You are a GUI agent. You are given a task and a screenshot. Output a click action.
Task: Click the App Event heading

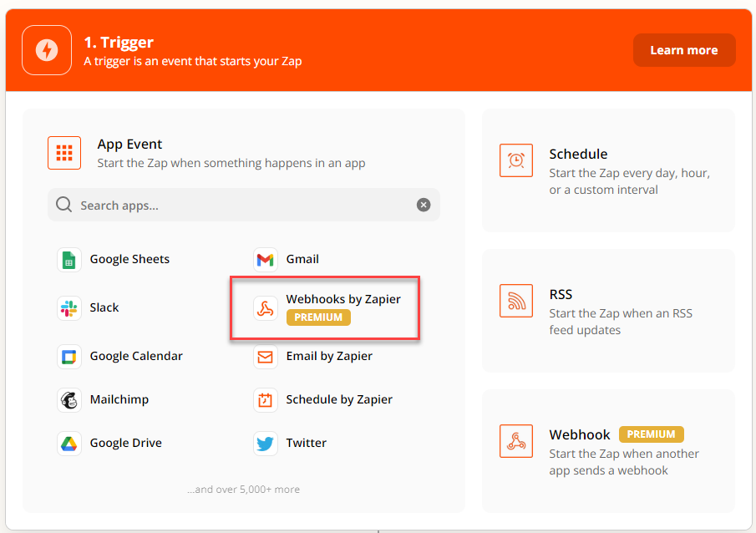pos(129,145)
